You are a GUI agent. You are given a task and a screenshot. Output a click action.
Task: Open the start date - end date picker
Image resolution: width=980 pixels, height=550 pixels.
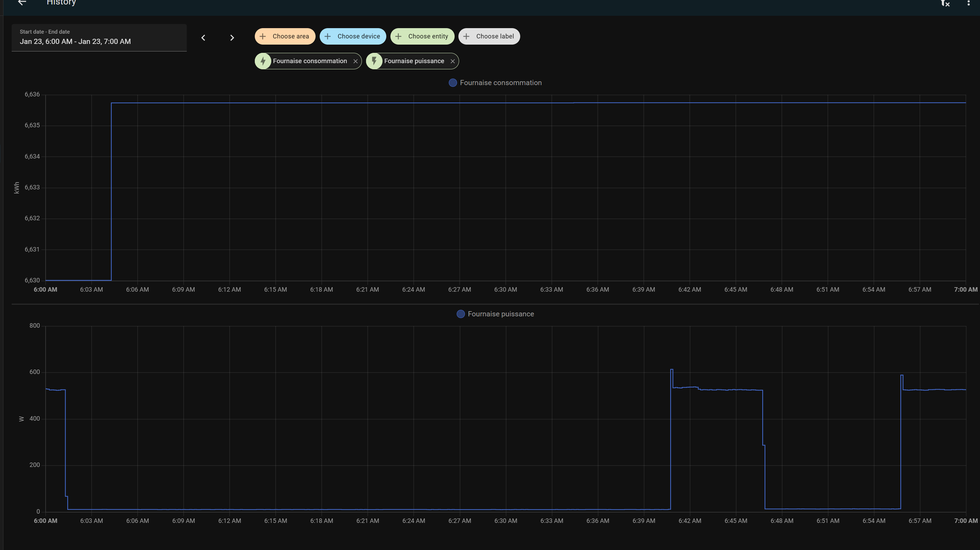(x=99, y=38)
